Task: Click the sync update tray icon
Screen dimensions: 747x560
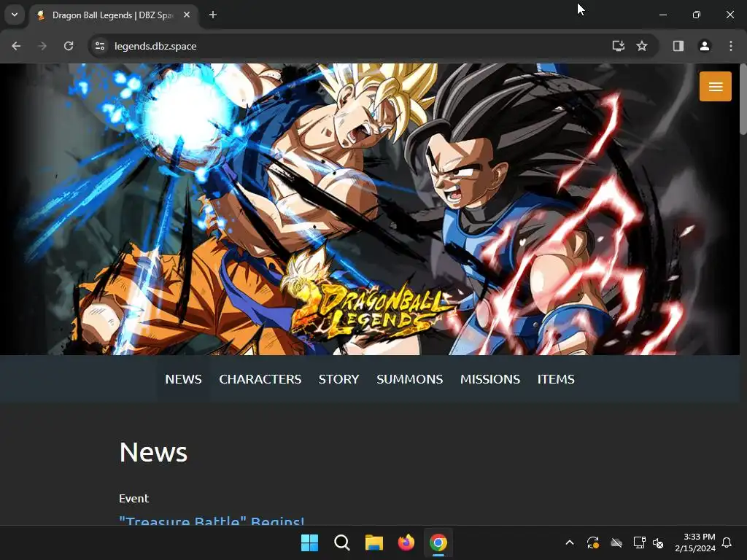Action: click(x=593, y=542)
